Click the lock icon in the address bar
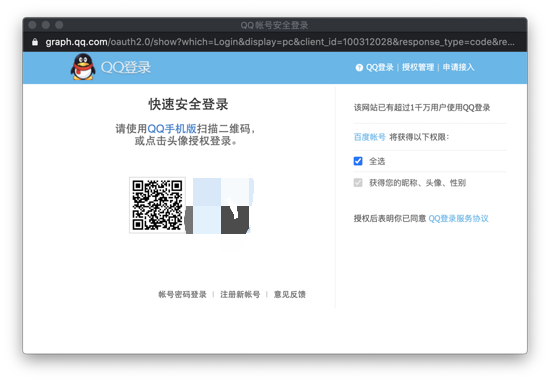This screenshot has height=382, width=550. coord(35,42)
